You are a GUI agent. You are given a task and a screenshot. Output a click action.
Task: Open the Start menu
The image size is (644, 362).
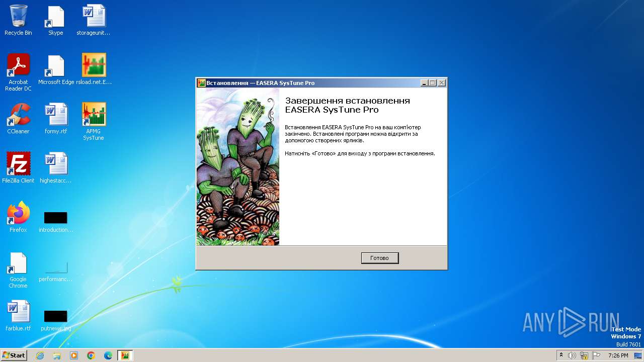[x=14, y=355]
